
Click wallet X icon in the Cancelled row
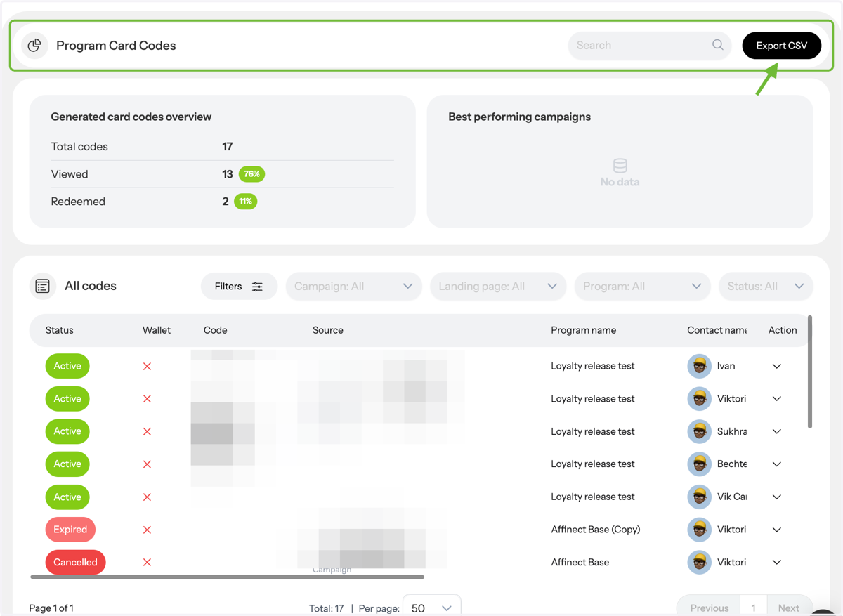click(147, 562)
